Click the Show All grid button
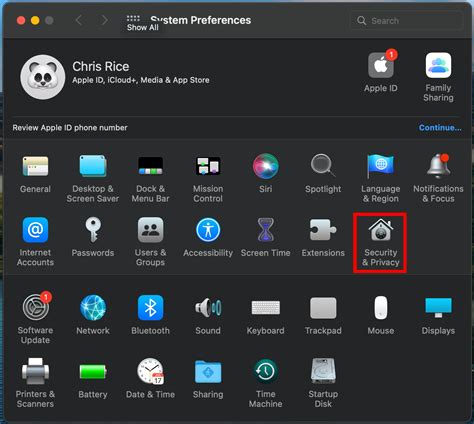This screenshot has height=424, width=474. tap(133, 19)
